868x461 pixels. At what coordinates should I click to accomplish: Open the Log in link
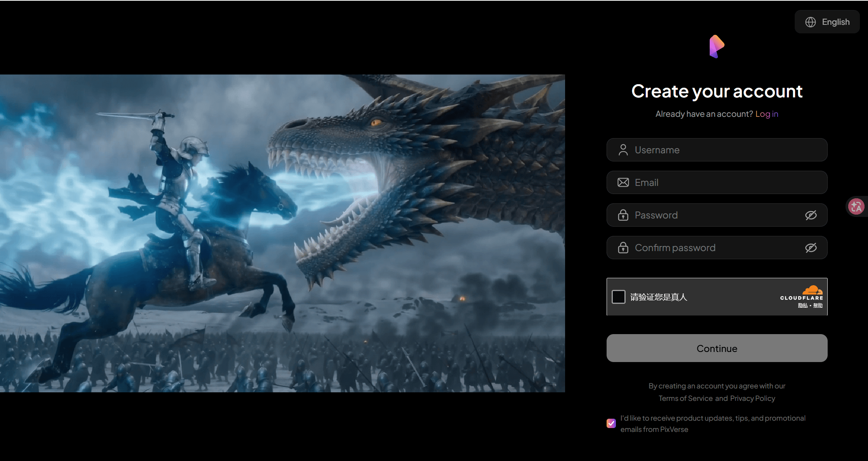click(x=766, y=114)
